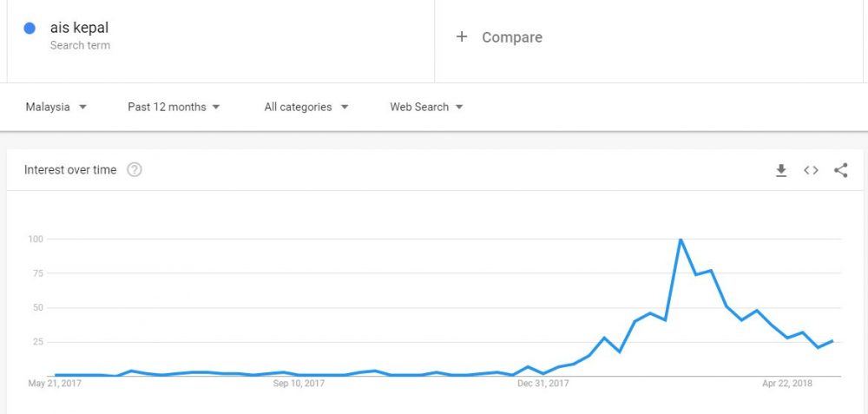Click the Apr 22, 2018 axis label
Screen dimensions: 868x414
point(787,383)
